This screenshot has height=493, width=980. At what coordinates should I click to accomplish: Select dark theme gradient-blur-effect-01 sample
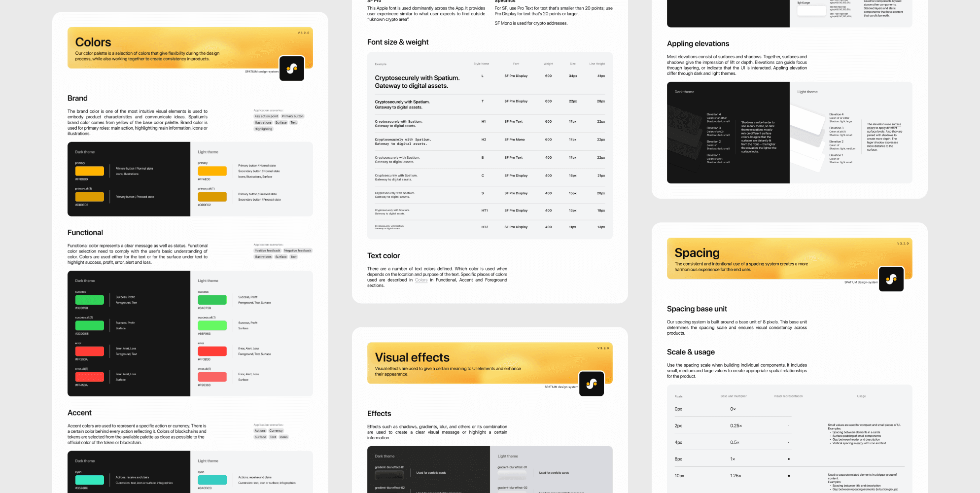(x=389, y=475)
